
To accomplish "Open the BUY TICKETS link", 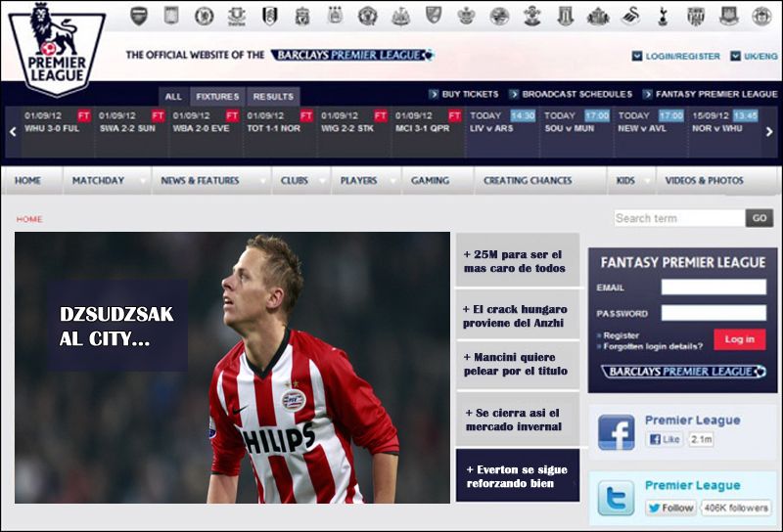I will coord(463,94).
